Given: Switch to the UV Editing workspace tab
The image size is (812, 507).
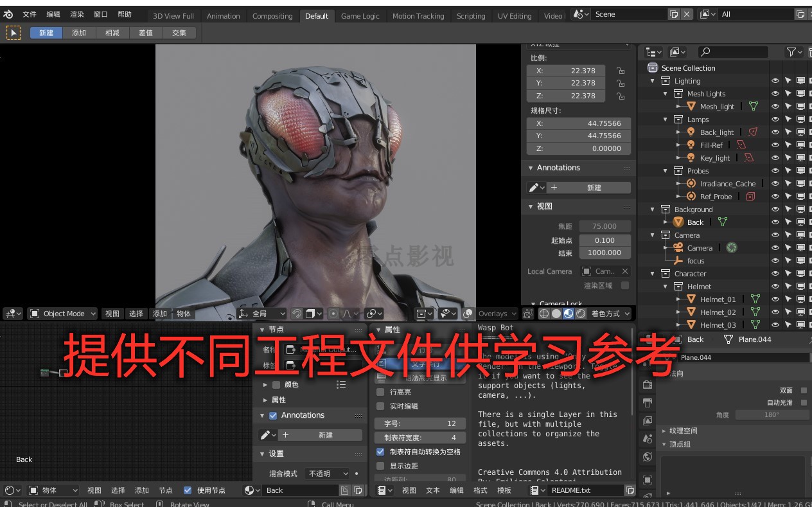Looking at the screenshot, I should (515, 16).
